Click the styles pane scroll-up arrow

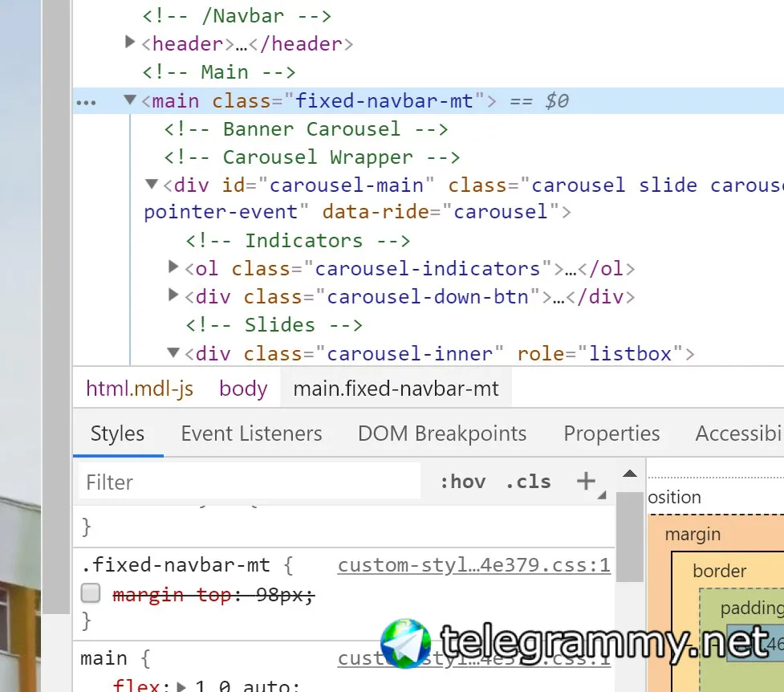click(x=630, y=474)
